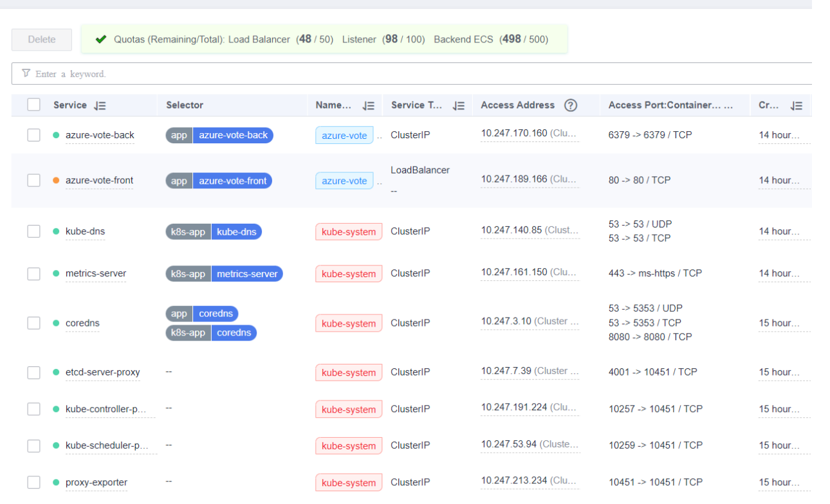Screen dimensions: 830x504
Task: Click the Access Address help question-mark icon
Action: point(570,105)
